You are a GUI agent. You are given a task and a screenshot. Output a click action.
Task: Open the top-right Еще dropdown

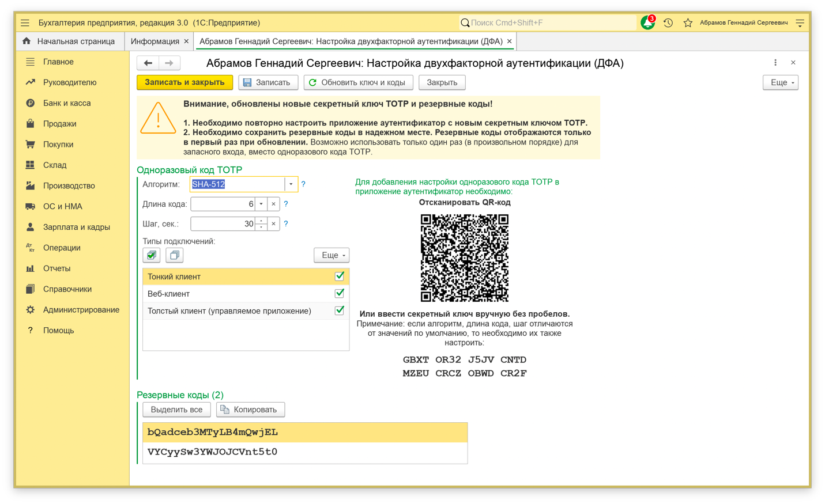click(x=781, y=82)
